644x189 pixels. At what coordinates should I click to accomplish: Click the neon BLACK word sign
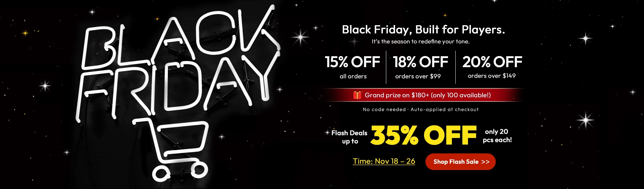[180, 40]
